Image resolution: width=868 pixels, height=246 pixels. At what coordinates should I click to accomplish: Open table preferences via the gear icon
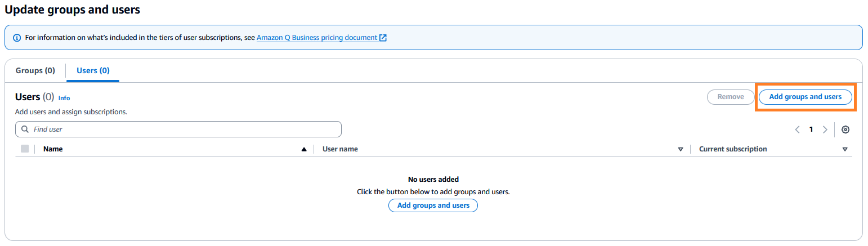click(x=845, y=129)
